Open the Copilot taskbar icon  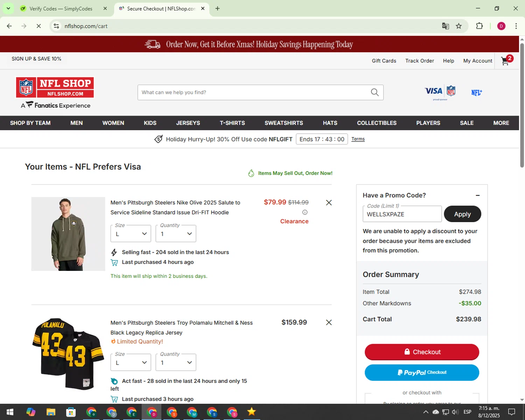click(31, 412)
